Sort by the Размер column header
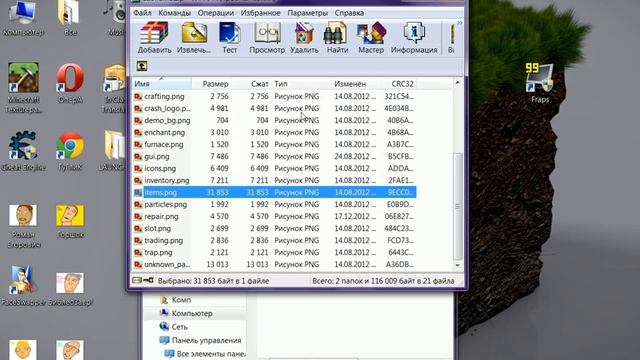Screen dimensions: 640x360 (215, 84)
